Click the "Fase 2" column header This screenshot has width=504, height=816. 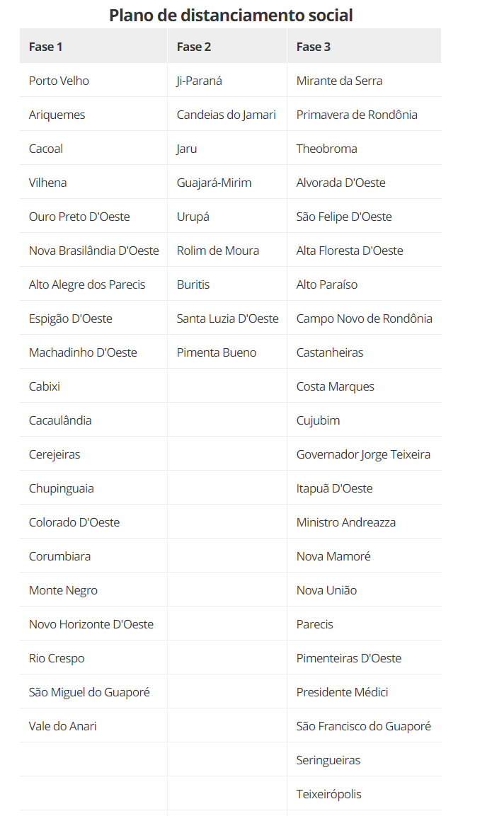194,47
